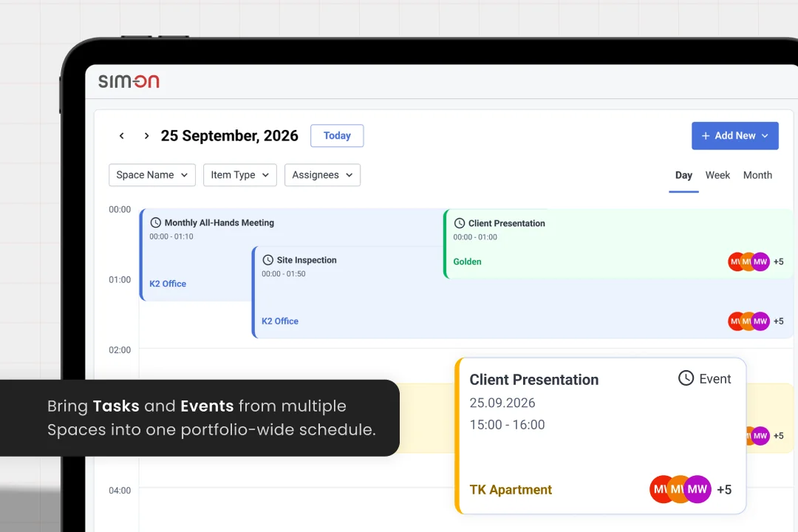Switch to Month view tab

(x=757, y=175)
